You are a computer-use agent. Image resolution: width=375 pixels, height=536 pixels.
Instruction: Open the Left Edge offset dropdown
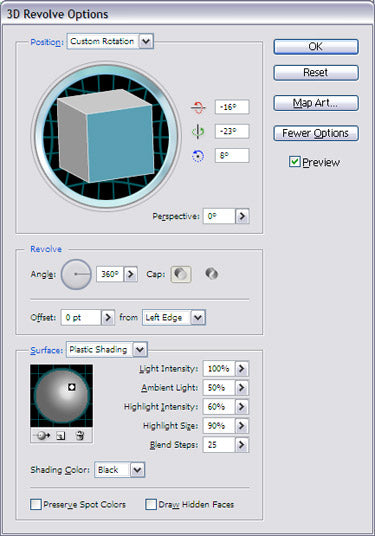(x=198, y=317)
